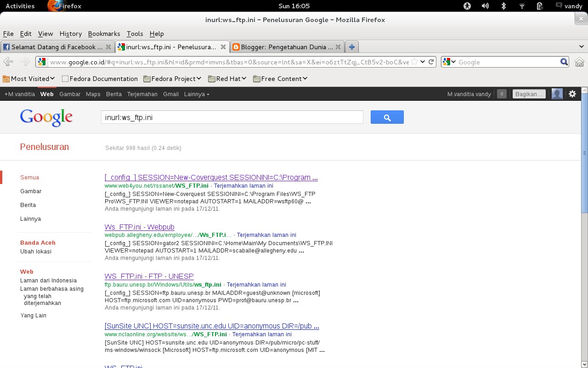Open the clock showing Sun 16:05
Screen dimensions: 588x368
[294, 6]
